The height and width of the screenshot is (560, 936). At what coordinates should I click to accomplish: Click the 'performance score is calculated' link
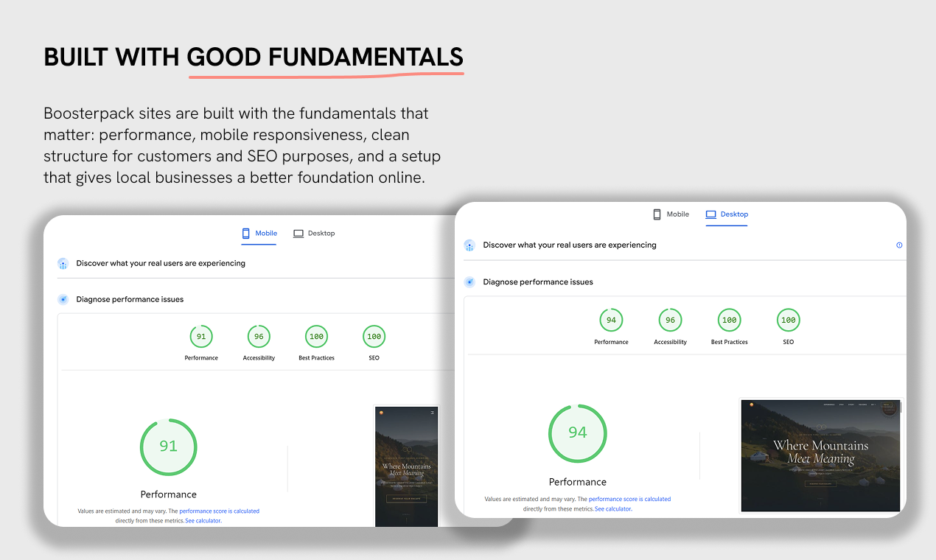pos(629,499)
